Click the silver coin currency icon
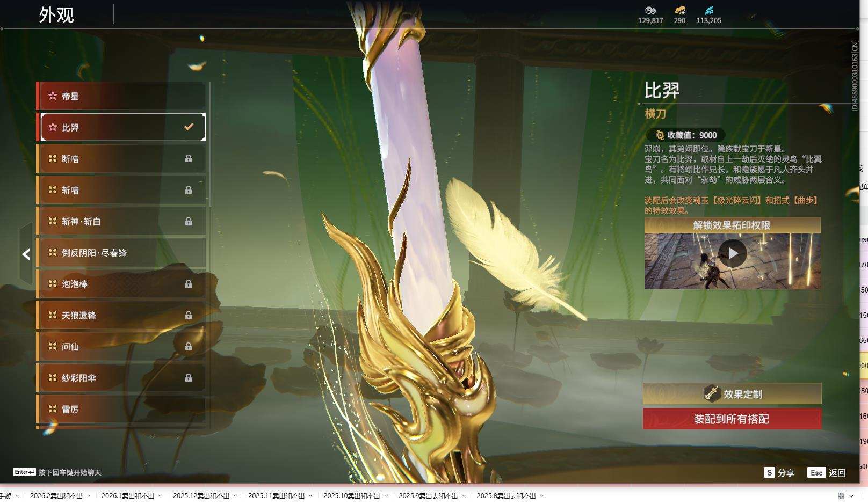 (x=650, y=10)
